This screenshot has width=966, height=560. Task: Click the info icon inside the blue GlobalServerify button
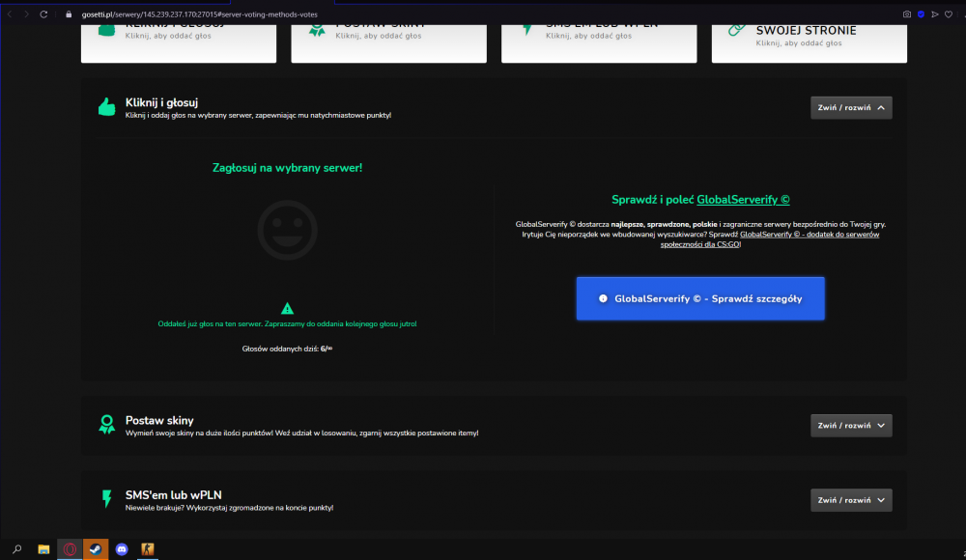603,298
